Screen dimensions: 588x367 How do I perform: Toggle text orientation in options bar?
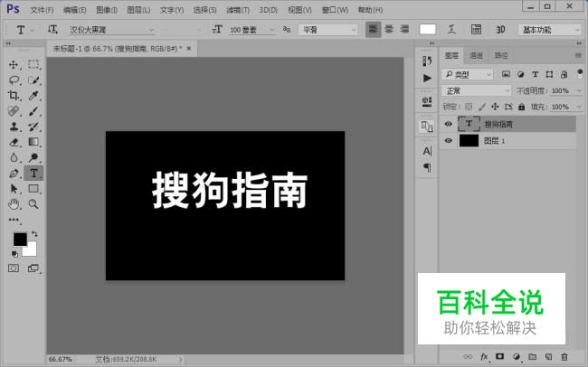(52, 30)
